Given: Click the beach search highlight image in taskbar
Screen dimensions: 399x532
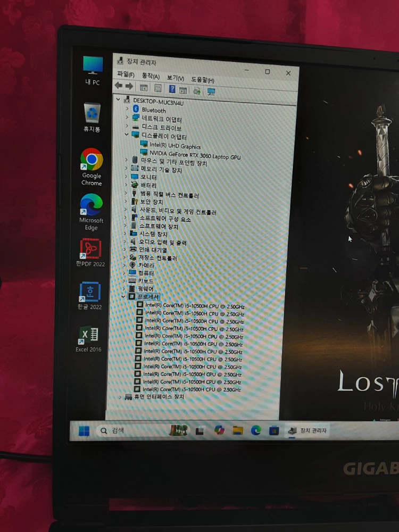Looking at the screenshot, I should pyautogui.click(x=178, y=430).
